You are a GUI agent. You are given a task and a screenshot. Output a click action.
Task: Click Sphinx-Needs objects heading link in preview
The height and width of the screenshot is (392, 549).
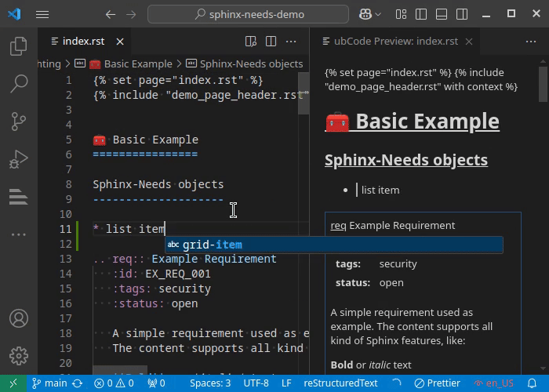point(406,160)
